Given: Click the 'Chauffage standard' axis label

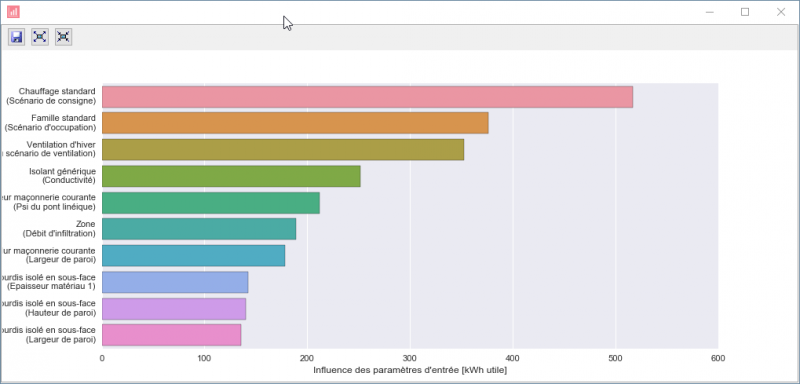Looking at the screenshot, I should (x=57, y=91).
